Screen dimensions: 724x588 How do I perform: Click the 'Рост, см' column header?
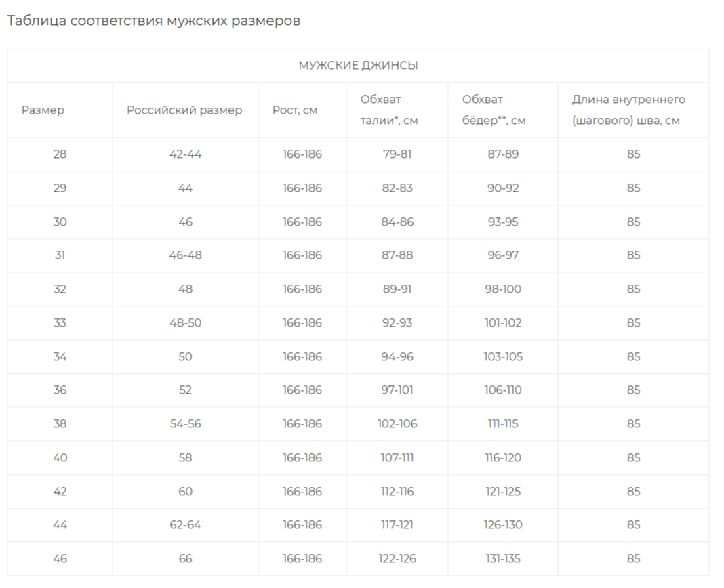click(295, 110)
